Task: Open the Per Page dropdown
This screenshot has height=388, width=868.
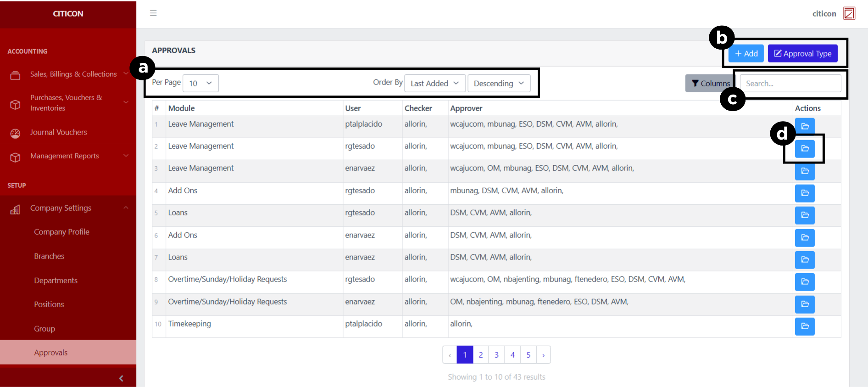Action: click(200, 84)
